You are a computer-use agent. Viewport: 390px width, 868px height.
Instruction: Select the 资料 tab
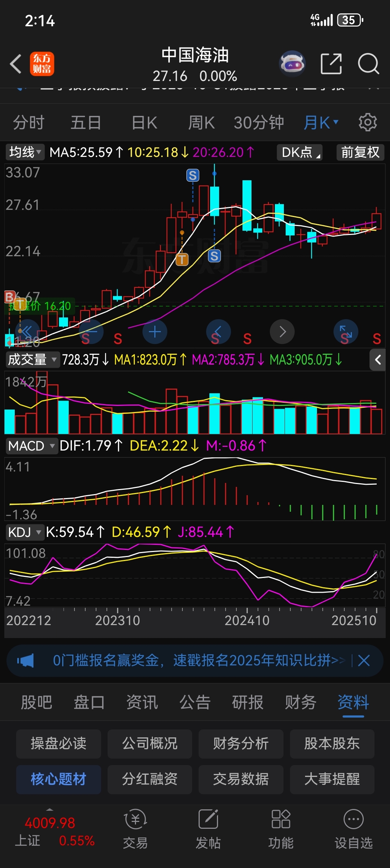tap(353, 702)
